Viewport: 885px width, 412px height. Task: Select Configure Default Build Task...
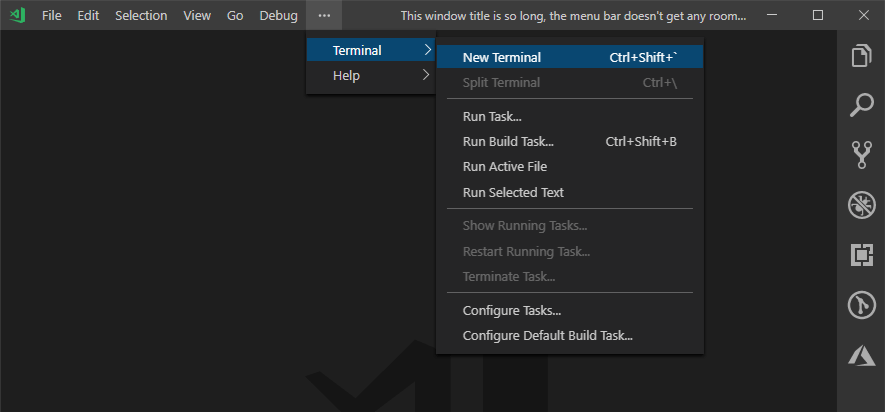point(547,336)
